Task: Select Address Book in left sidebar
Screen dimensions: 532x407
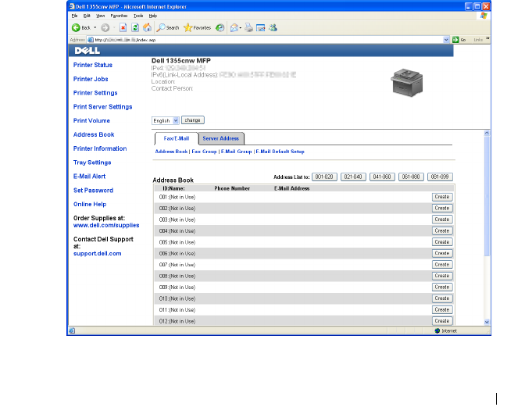Action: click(x=94, y=134)
